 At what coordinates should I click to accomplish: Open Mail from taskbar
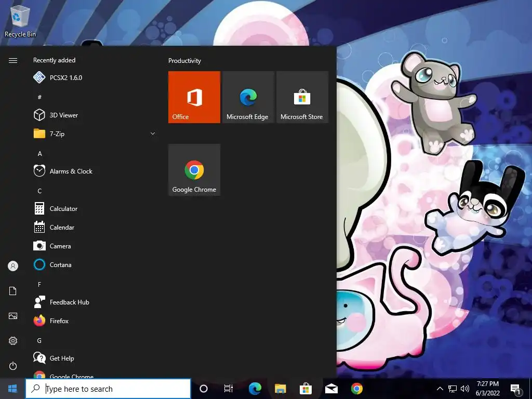331,389
